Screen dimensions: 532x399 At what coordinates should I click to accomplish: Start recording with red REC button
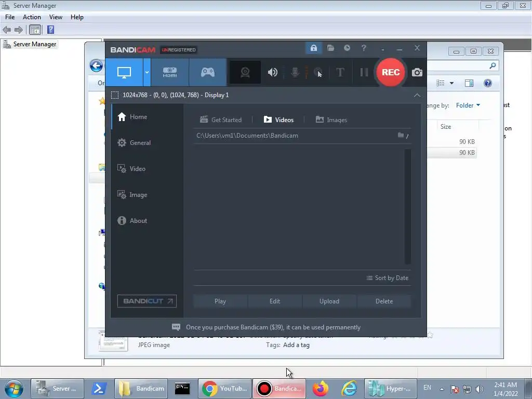click(x=391, y=72)
